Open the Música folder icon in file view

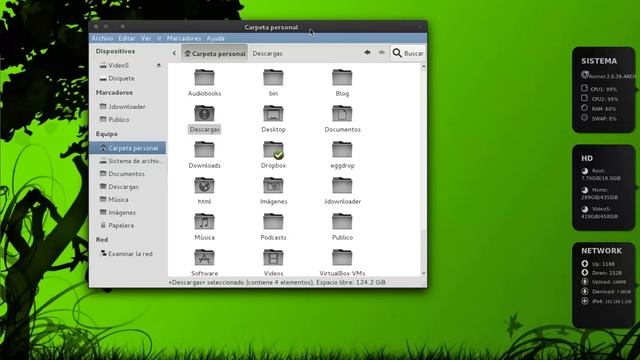point(204,221)
